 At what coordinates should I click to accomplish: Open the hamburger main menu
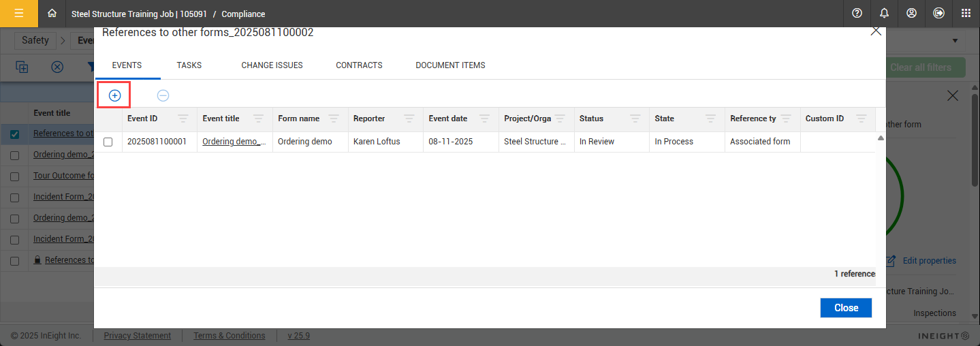(19, 13)
